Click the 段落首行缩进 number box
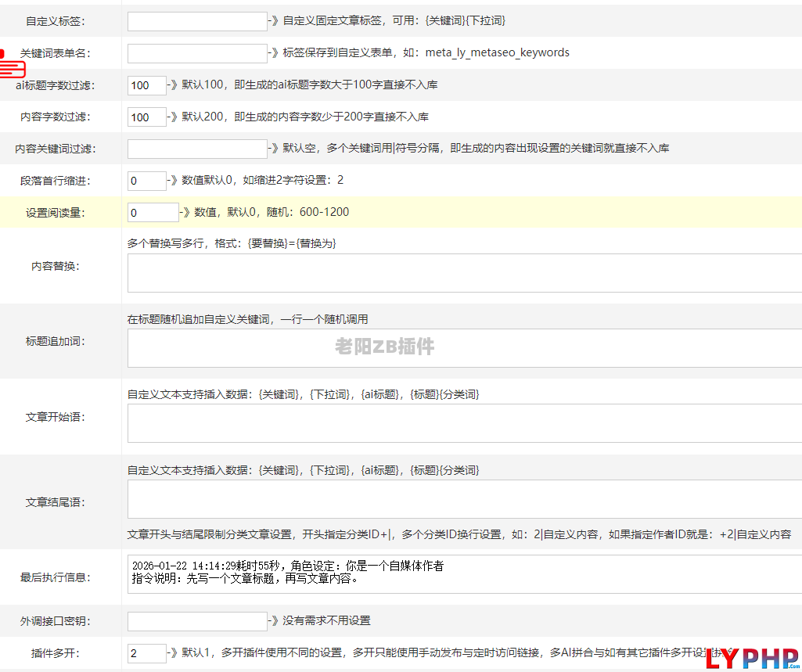The image size is (802, 672). [x=147, y=181]
